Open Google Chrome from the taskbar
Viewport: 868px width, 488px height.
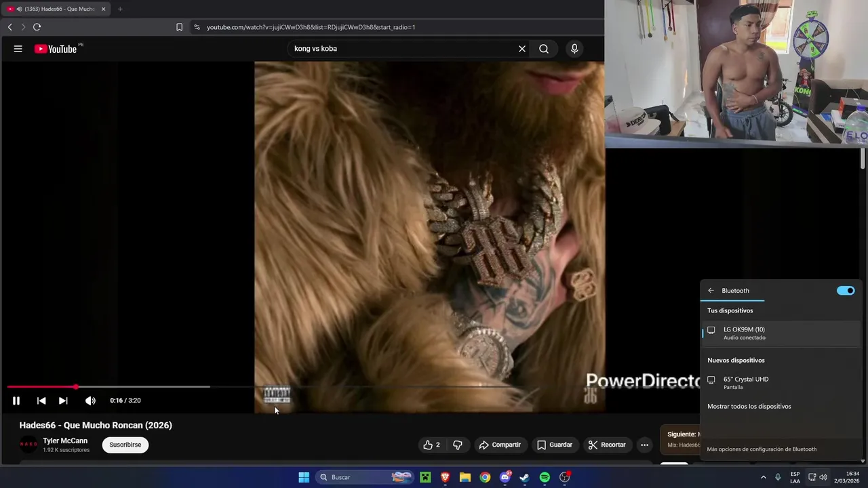(x=485, y=477)
